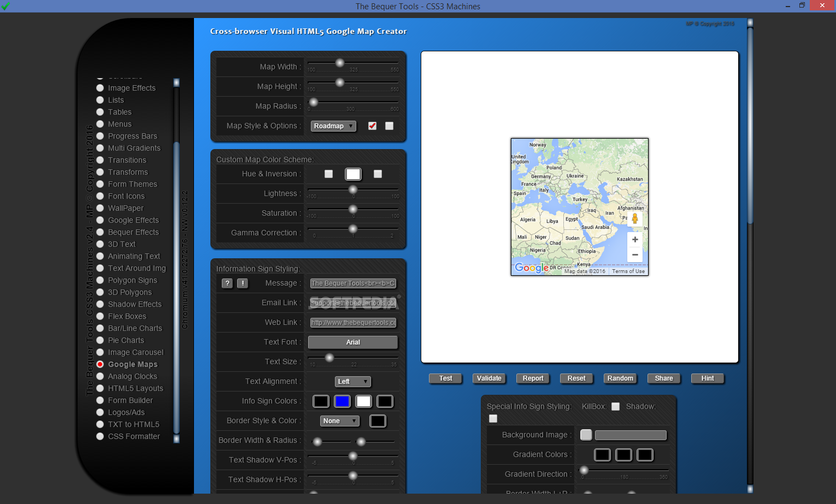Toggle the last Hue & Inversion checkbox
Image resolution: width=836 pixels, height=504 pixels.
coord(378,174)
